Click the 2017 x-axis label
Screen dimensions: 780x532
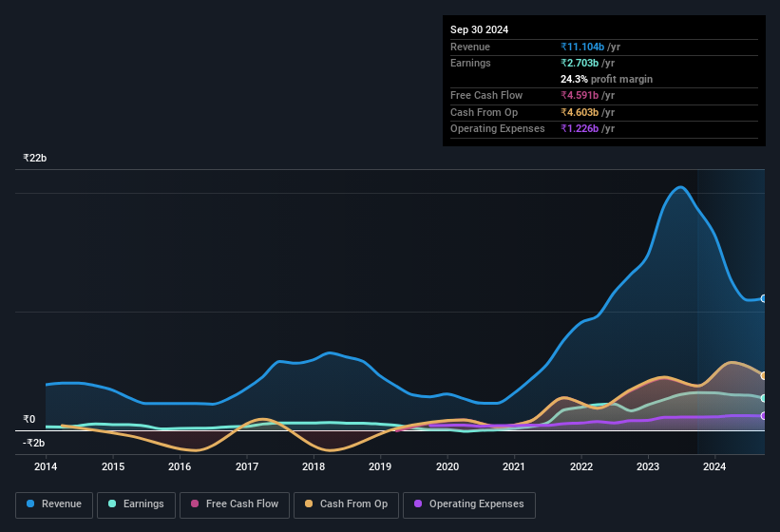pyautogui.click(x=247, y=466)
